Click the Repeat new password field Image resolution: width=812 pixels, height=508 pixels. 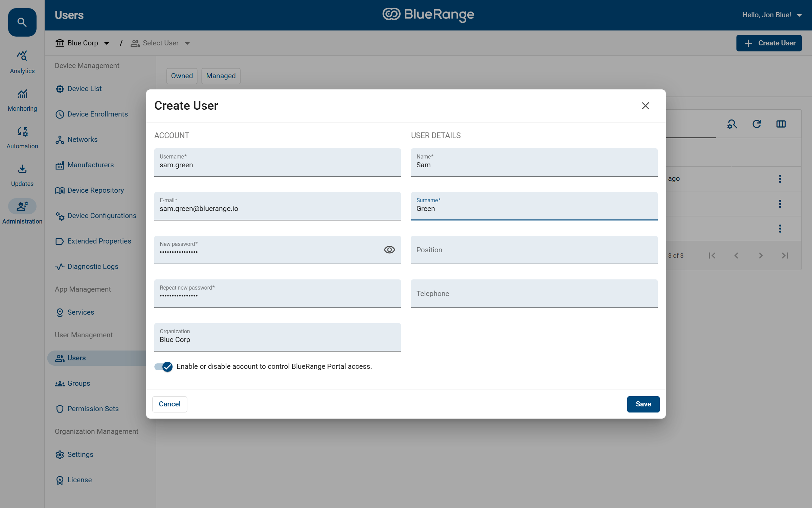click(x=277, y=294)
